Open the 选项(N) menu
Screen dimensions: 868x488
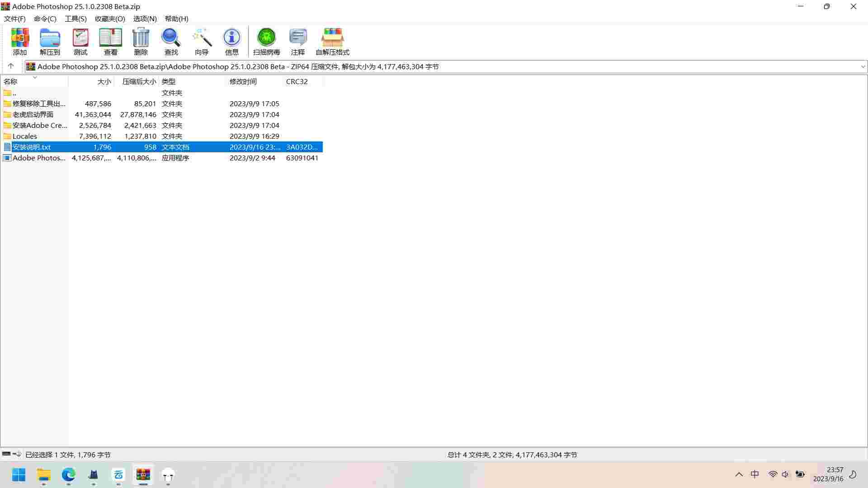click(145, 19)
